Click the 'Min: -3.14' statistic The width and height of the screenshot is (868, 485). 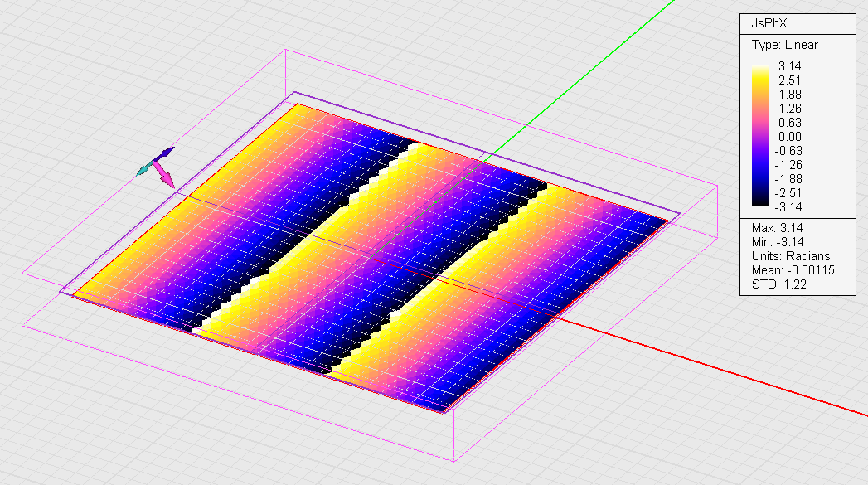click(778, 242)
